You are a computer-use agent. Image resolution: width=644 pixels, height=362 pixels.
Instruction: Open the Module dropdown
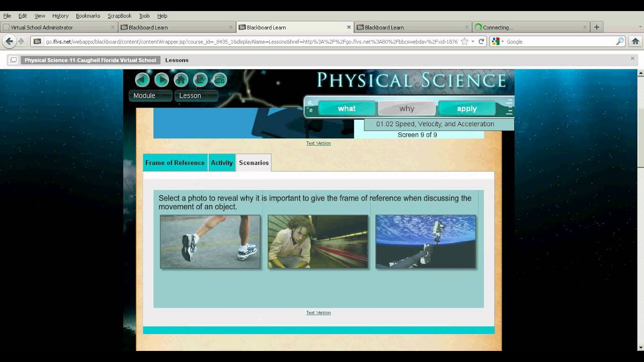click(x=150, y=96)
